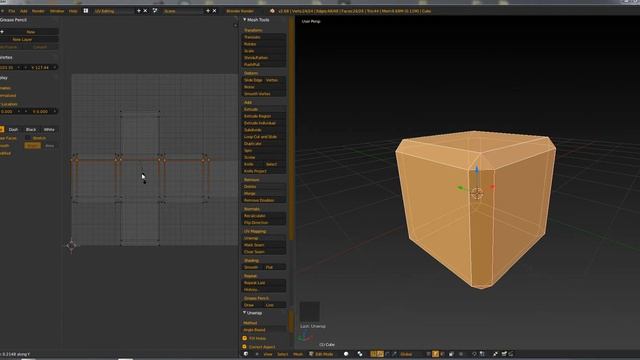Select the Area stretch type
The width and height of the screenshot is (640, 360).
49,146
